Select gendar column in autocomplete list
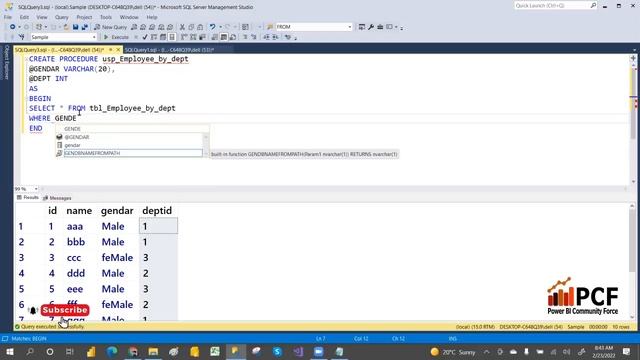The height and width of the screenshot is (360, 640). pyautogui.click(x=73, y=145)
